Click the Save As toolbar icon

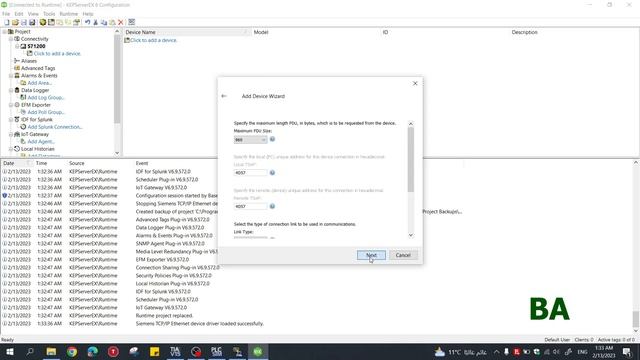[32, 22]
